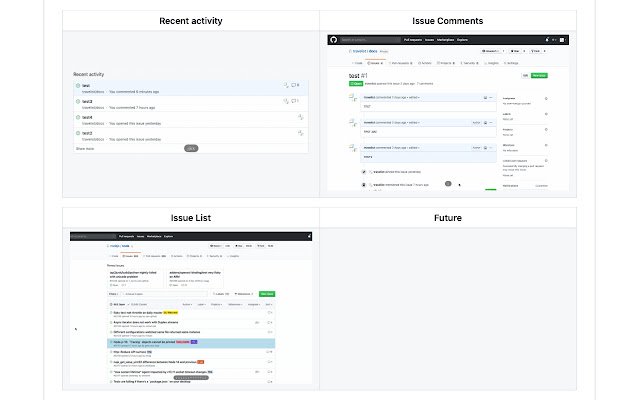Open Settings tab in Issue Comments repo
Screen dimensions: 640x400
511,63
